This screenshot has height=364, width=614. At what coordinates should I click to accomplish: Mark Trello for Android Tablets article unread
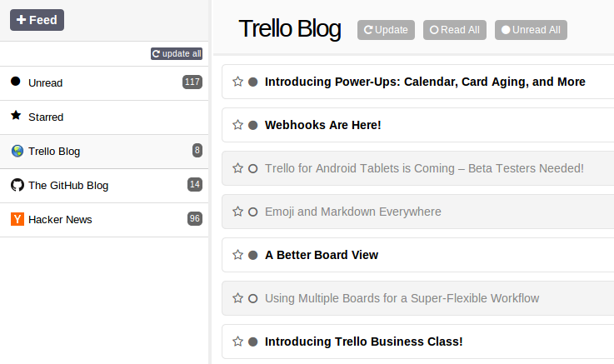(253, 168)
